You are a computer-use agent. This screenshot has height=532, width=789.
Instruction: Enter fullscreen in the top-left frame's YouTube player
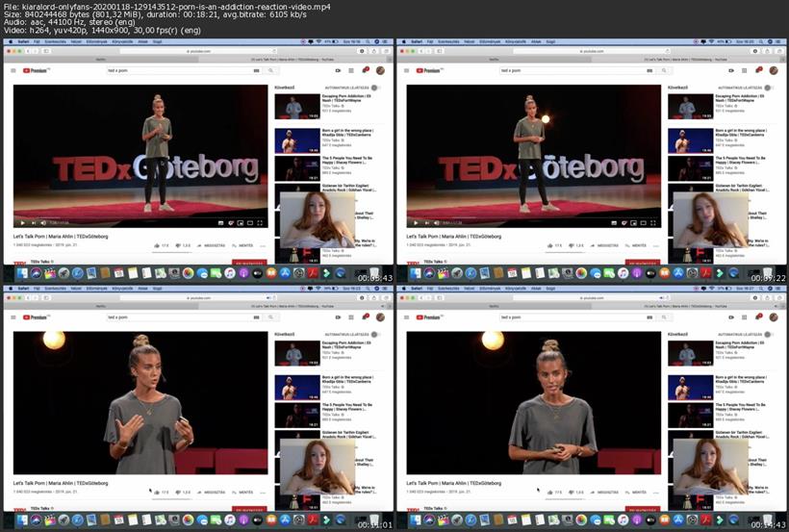[x=262, y=222]
